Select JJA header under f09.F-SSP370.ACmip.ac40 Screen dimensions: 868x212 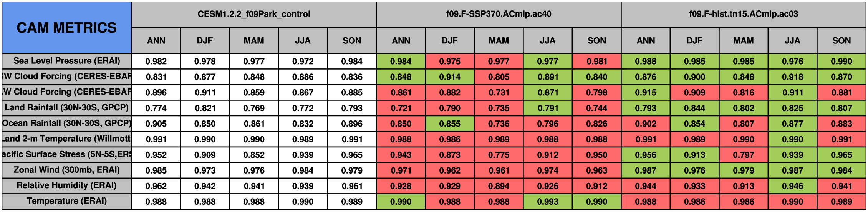(x=548, y=40)
